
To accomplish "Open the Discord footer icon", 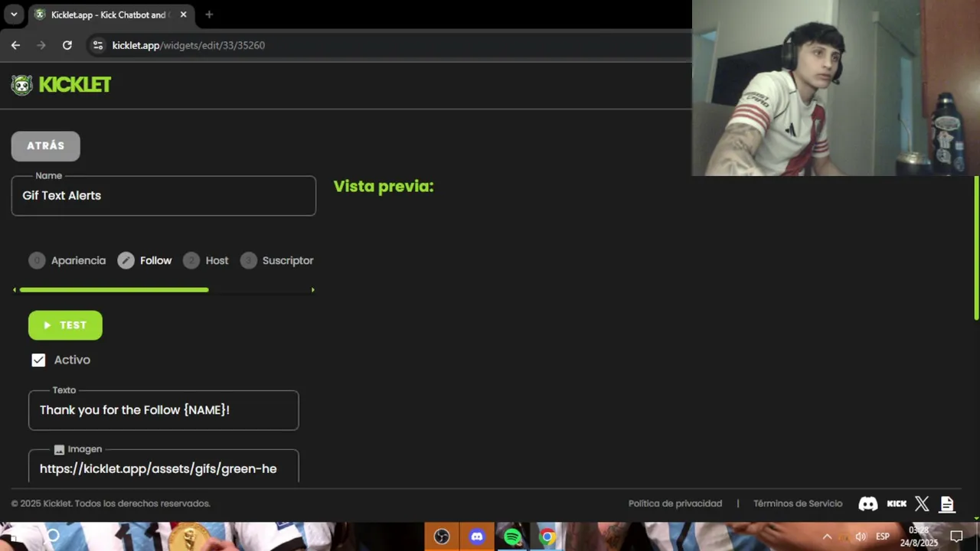I will (868, 504).
